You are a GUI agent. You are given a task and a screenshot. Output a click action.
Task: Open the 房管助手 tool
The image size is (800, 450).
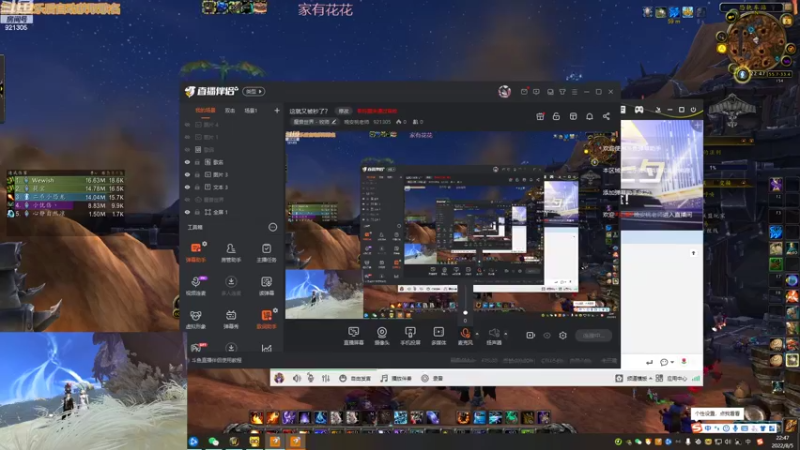231,253
